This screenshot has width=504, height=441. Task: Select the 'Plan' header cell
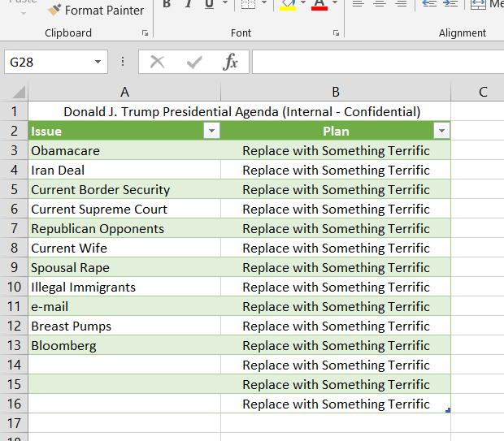[x=336, y=131]
